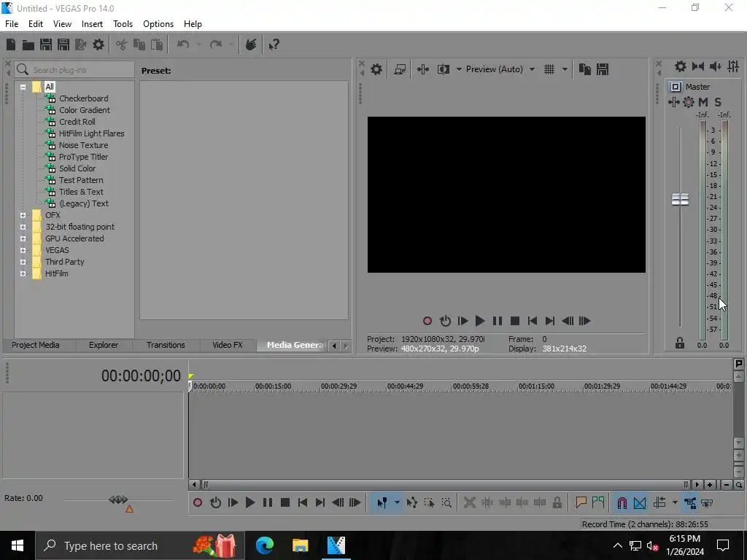Insert a marker with the marker icon

click(581, 503)
